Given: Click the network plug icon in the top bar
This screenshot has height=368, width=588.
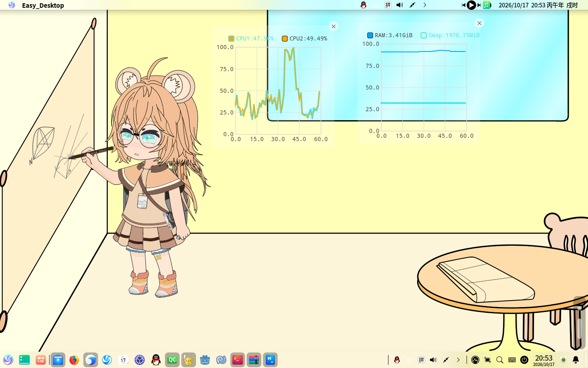Looking at the screenshot, I should click(x=412, y=5).
